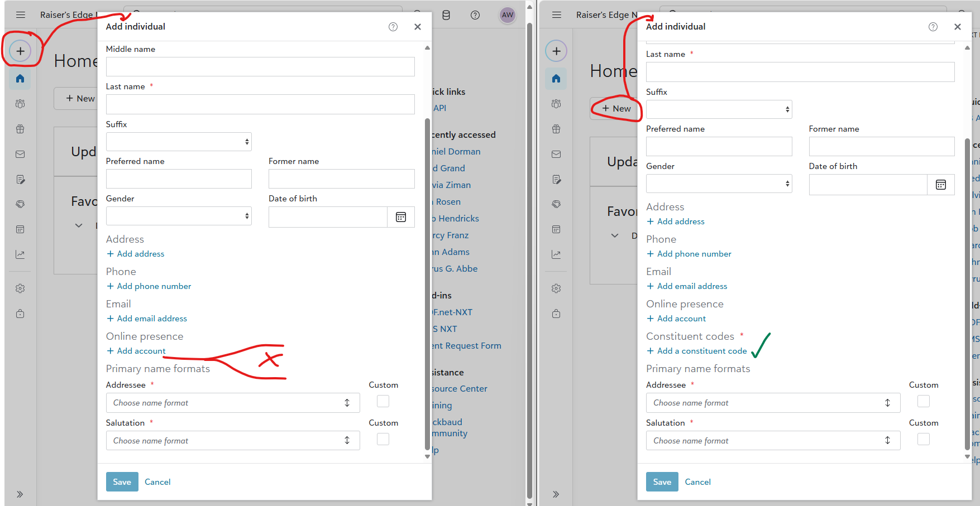Open Salutation name format dropdown, left dialog
Image resolution: width=980 pixels, height=506 pixels.
[233, 441]
